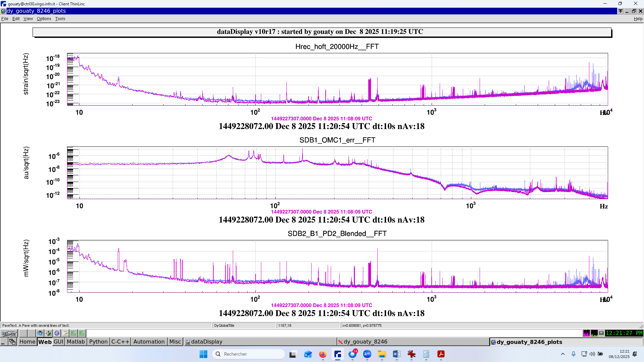Toggle the microphone icon in system tray

574,354
